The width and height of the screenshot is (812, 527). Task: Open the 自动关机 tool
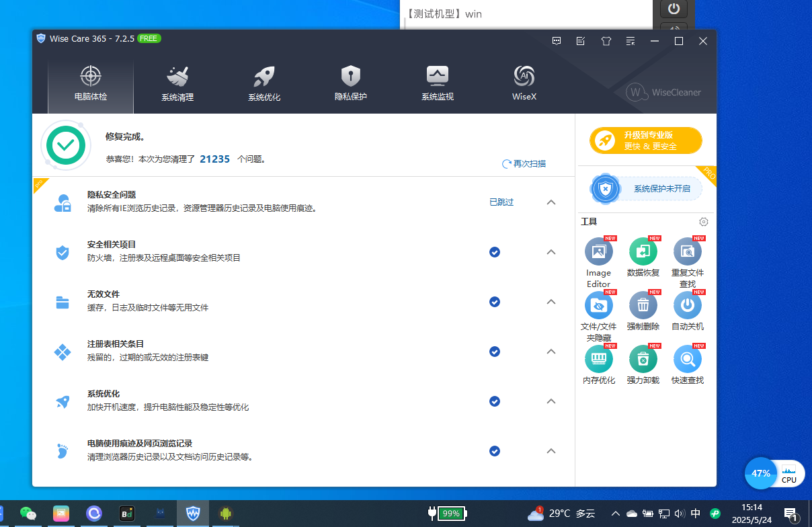point(688,311)
